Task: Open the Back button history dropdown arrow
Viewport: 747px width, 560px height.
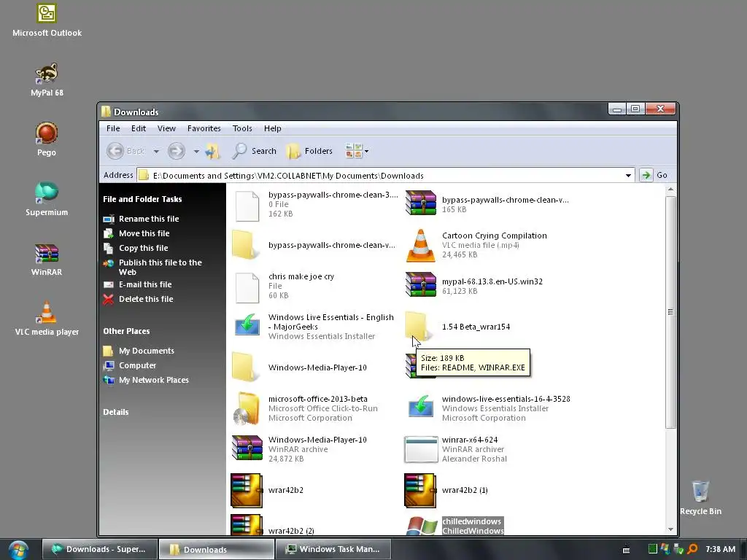Action: (156, 152)
